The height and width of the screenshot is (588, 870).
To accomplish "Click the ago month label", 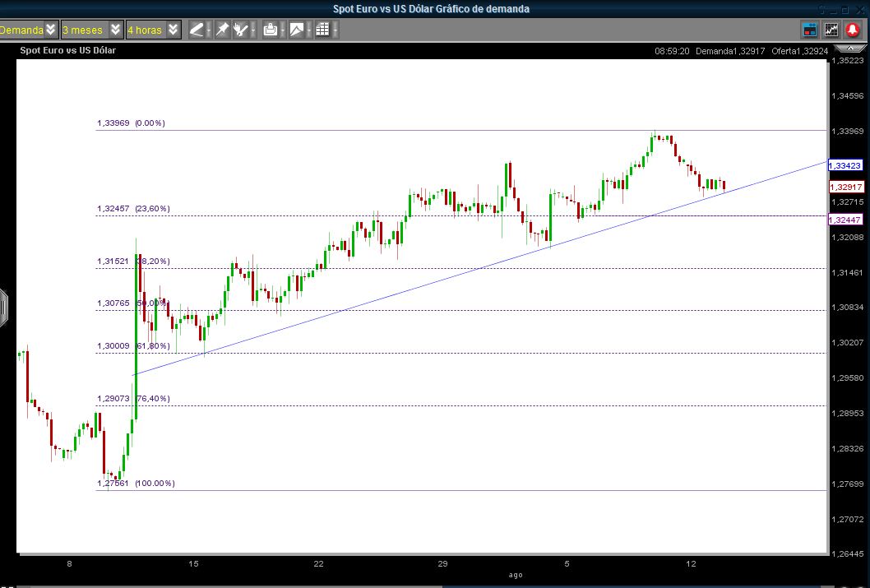I will coord(516,575).
